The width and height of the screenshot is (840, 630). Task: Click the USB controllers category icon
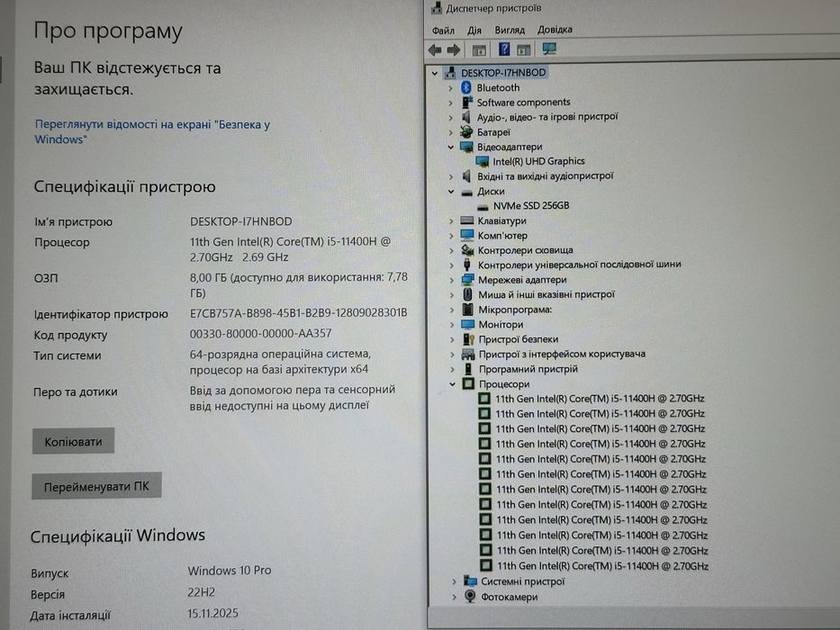point(466,265)
